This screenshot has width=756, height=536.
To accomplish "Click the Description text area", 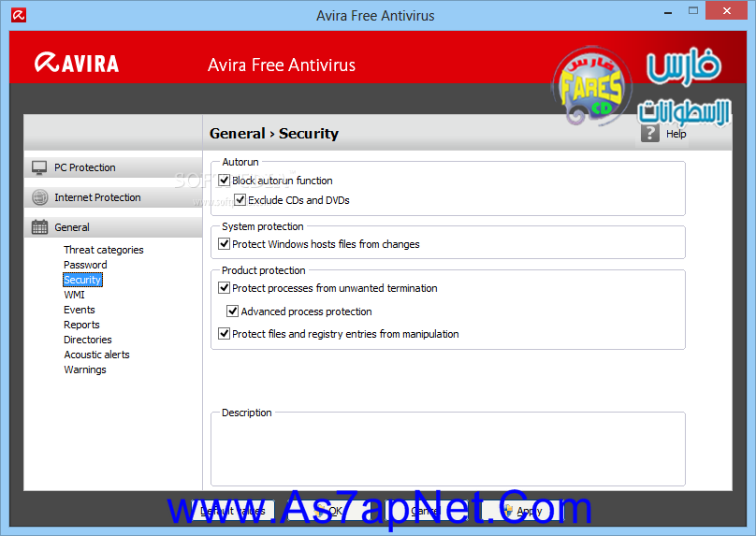I will pyautogui.click(x=448, y=451).
